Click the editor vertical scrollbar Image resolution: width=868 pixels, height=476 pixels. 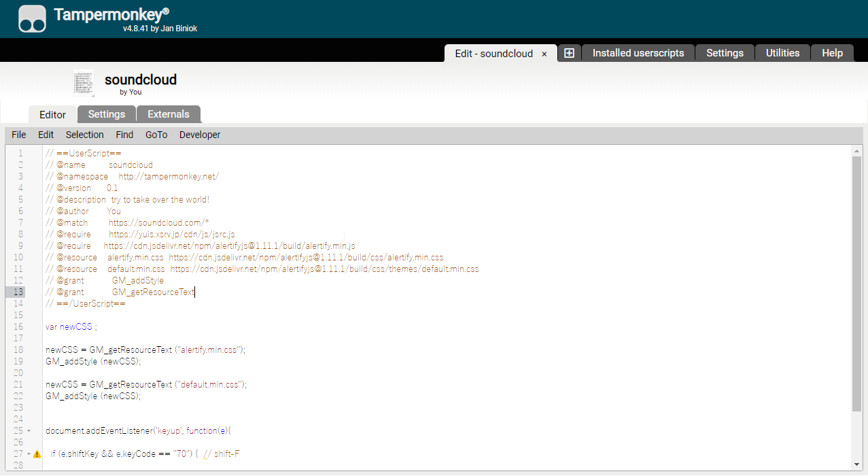coord(856,282)
